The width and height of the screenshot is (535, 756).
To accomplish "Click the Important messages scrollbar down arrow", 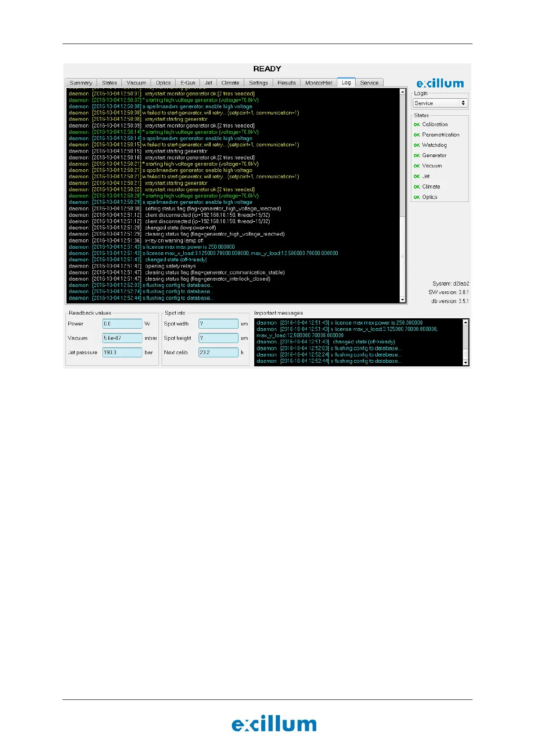I will (466, 362).
